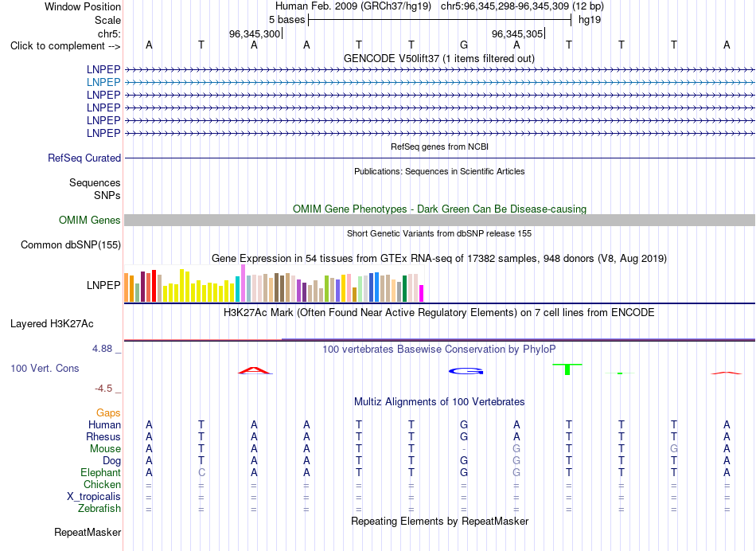Click the 'Scale' track label
756x551 pixels.
[x=107, y=20]
